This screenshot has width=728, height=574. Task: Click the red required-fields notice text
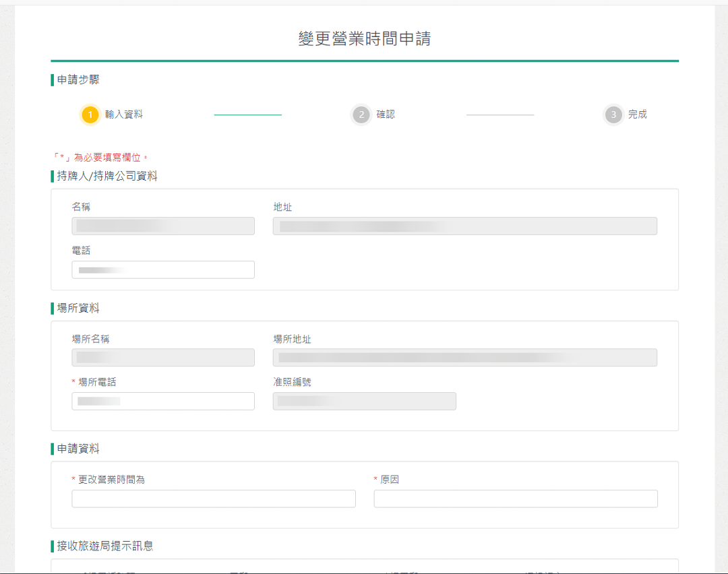100,158
